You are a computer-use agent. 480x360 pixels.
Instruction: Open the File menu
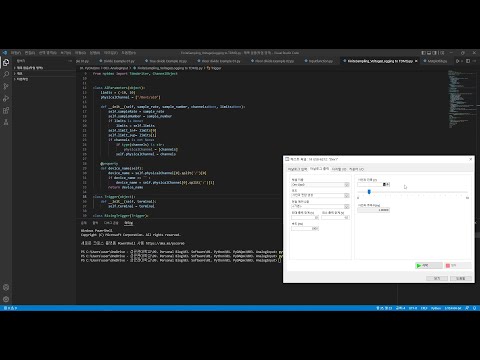(x=16, y=53)
